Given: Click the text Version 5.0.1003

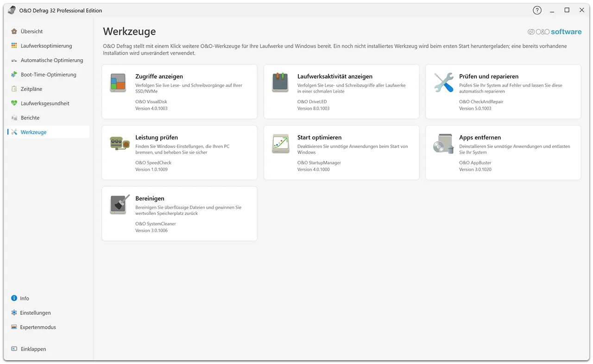Looking at the screenshot, I should (475, 108).
